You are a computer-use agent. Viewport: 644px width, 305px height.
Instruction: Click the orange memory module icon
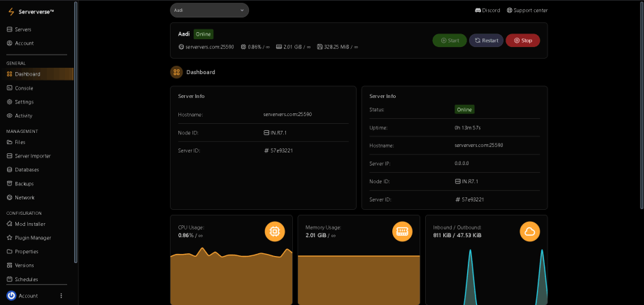[x=402, y=232]
